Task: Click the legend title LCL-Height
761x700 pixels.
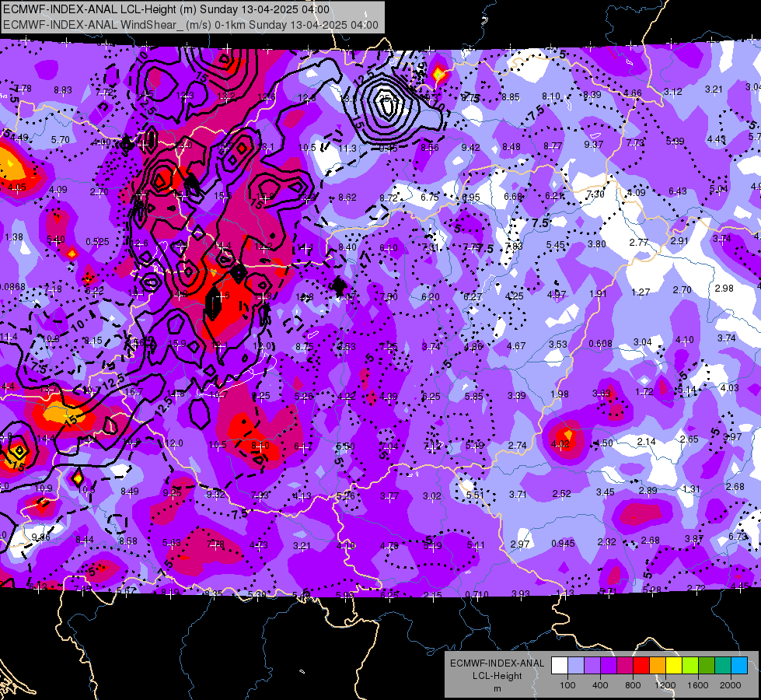Action: [x=497, y=676]
